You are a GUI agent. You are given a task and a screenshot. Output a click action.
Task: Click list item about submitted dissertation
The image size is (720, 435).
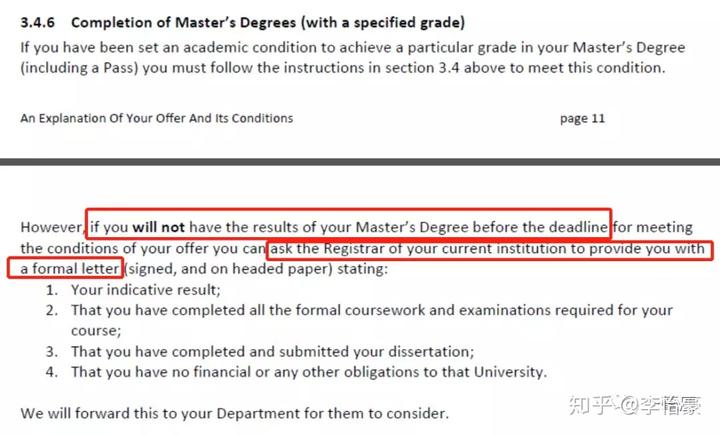[x=272, y=351]
